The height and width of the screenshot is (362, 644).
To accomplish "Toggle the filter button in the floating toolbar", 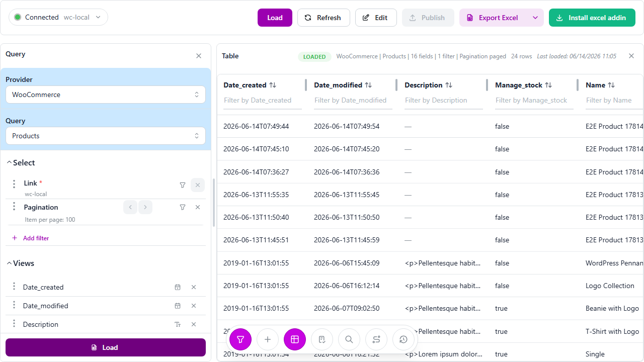I will pos(240,339).
